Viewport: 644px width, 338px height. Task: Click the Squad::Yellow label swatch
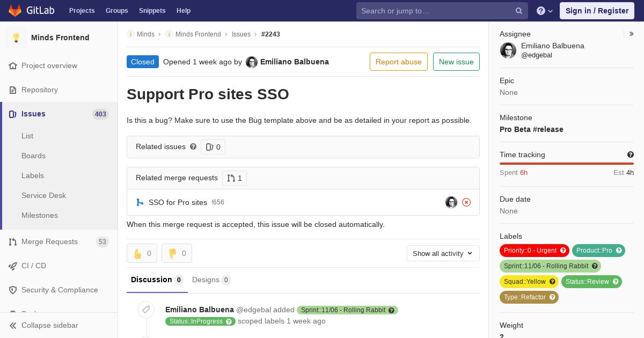524,282
